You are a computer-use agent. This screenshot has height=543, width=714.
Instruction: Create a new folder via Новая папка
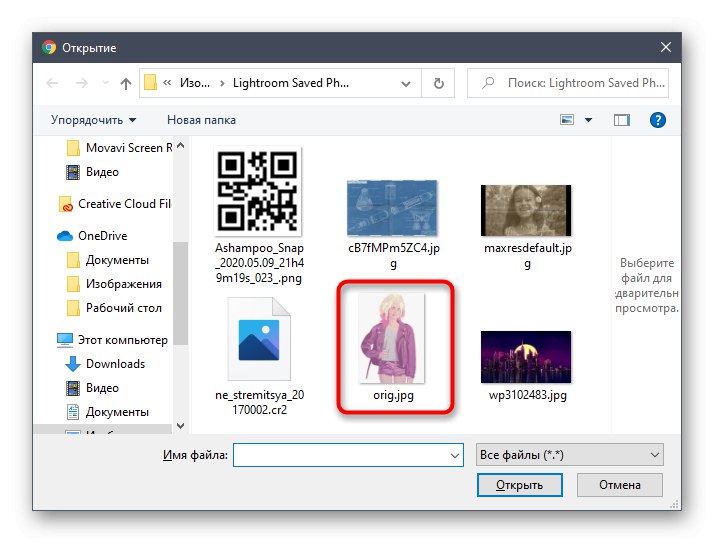(201, 120)
